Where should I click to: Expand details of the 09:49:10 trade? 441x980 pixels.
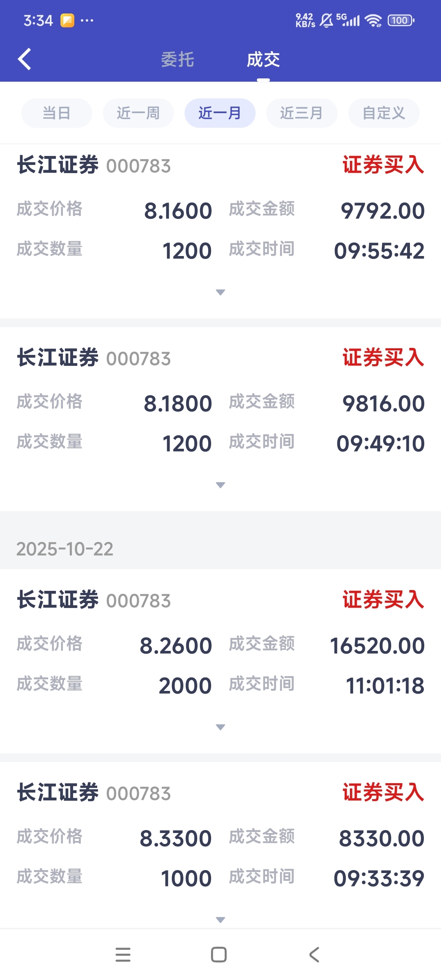click(x=220, y=485)
